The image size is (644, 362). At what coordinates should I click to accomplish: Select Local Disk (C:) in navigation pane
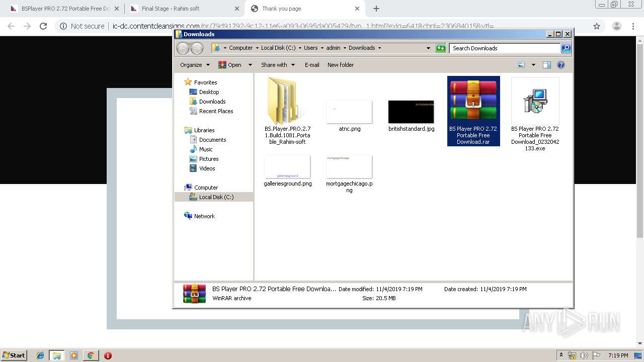213,197
